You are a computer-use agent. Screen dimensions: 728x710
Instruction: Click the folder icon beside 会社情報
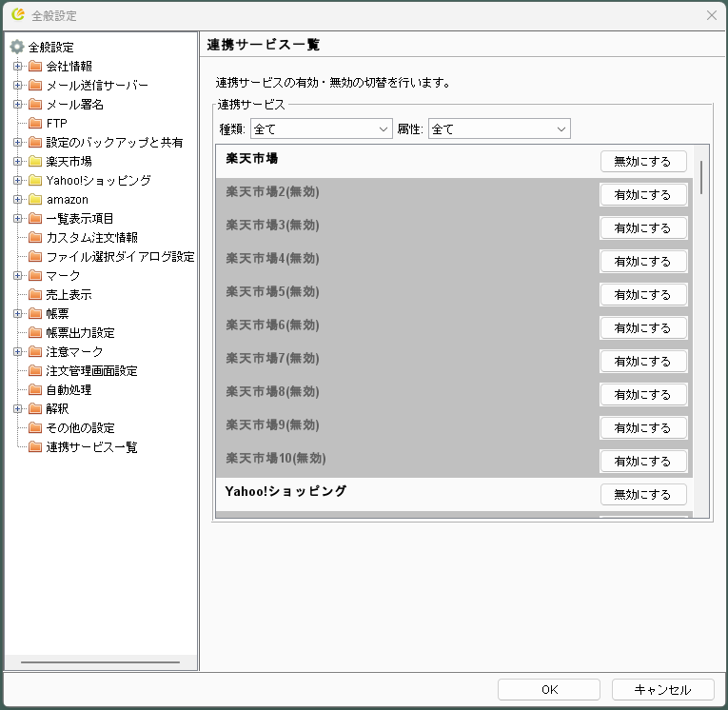tap(35, 67)
